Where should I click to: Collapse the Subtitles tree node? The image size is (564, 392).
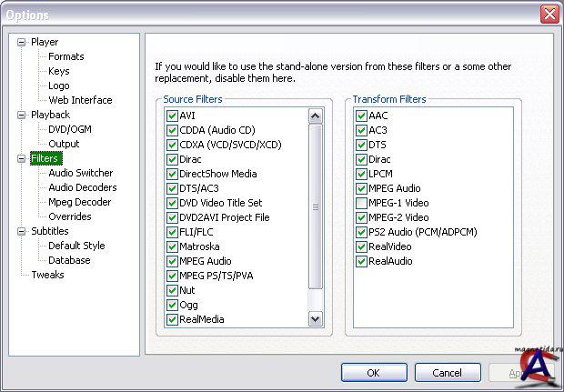22,231
